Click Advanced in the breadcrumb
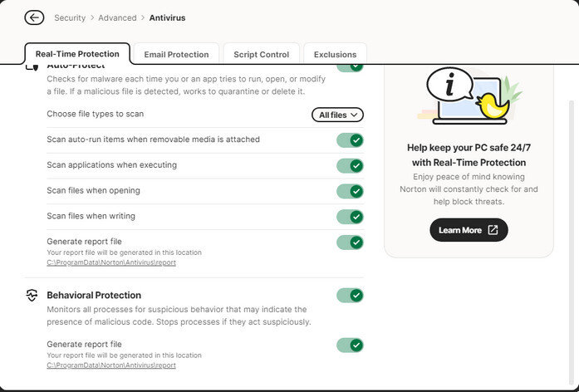 tap(118, 17)
